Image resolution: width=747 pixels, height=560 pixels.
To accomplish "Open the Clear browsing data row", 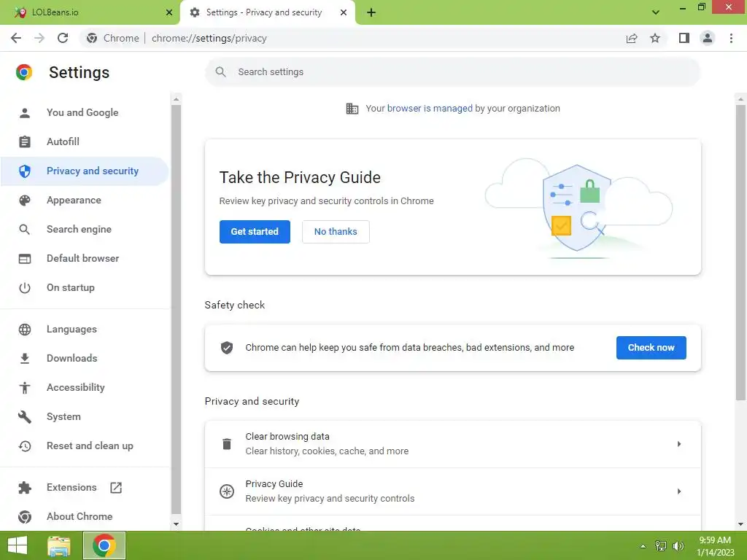I will click(452, 444).
